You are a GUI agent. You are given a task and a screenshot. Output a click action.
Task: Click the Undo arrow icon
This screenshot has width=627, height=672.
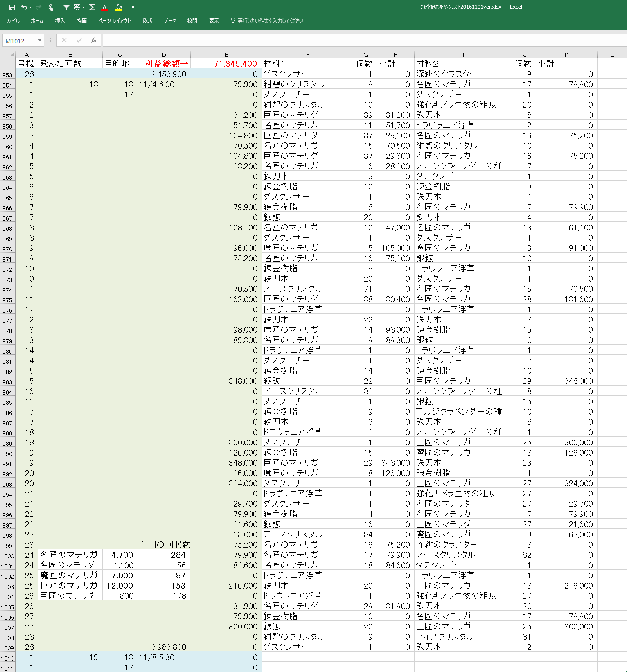click(x=24, y=7)
